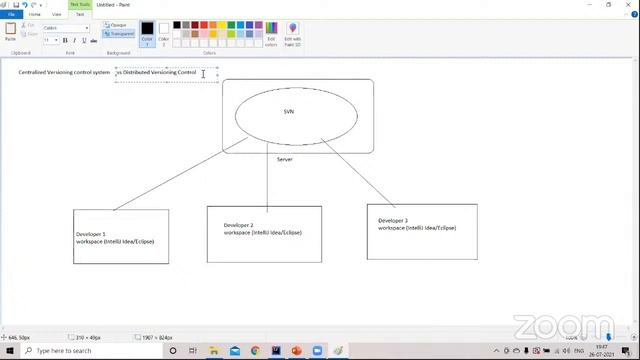Click the Developer 3 workspace text
Screen dimensions: 640x360
(x=417, y=224)
